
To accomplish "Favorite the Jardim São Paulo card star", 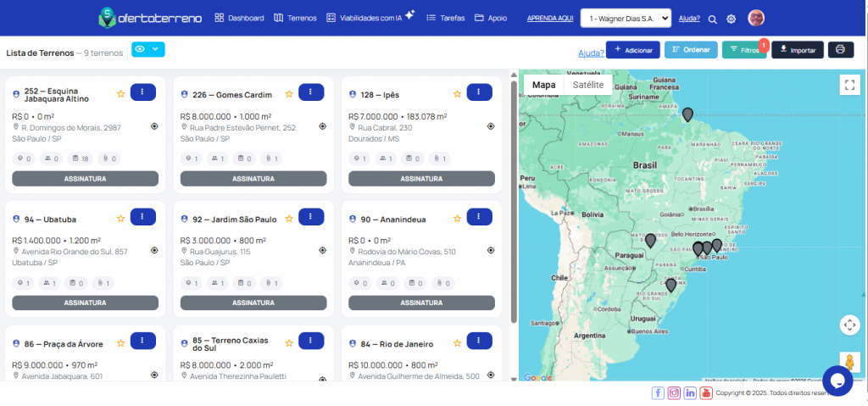I will point(289,219).
